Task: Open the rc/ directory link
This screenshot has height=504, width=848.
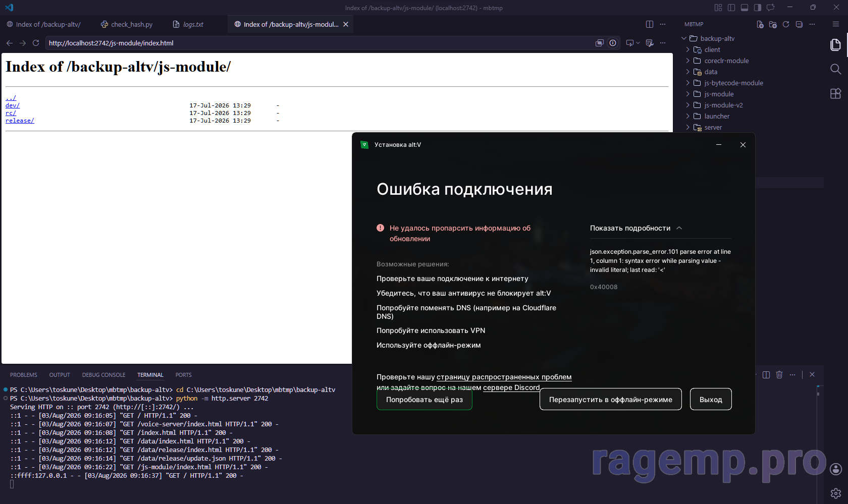Action: (x=11, y=113)
